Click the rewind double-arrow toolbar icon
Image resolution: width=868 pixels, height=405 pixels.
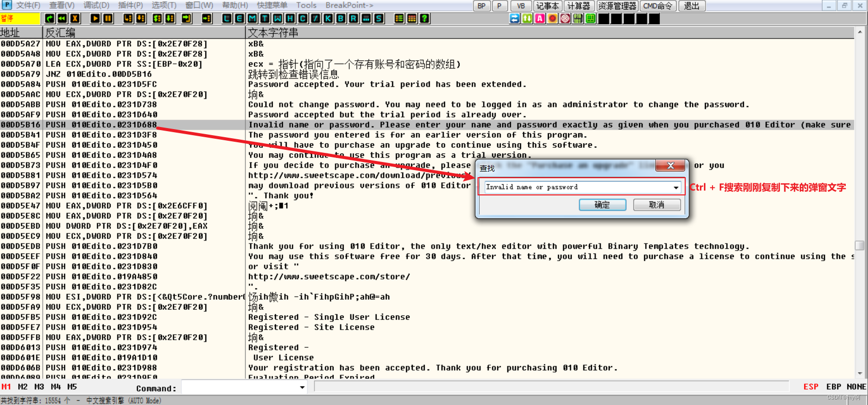point(62,19)
